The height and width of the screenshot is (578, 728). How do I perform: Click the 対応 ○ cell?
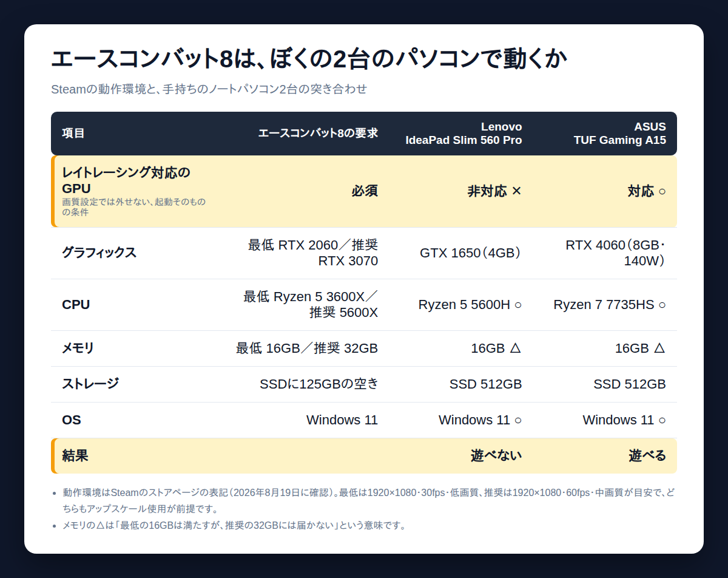(x=647, y=191)
